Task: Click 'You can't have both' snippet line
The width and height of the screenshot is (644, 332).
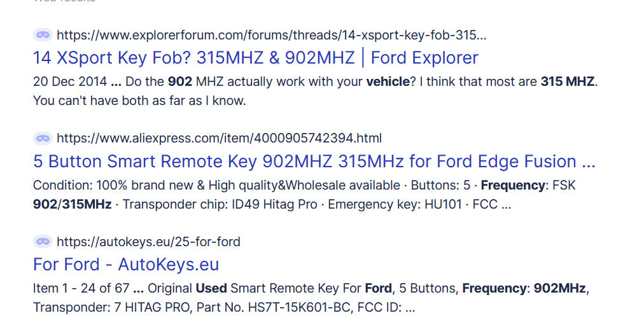Action: [x=139, y=100]
